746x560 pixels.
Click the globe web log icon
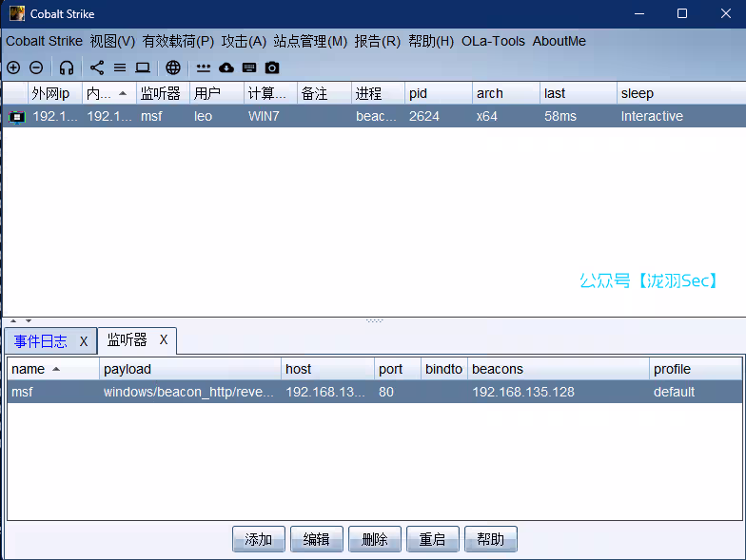tap(173, 68)
